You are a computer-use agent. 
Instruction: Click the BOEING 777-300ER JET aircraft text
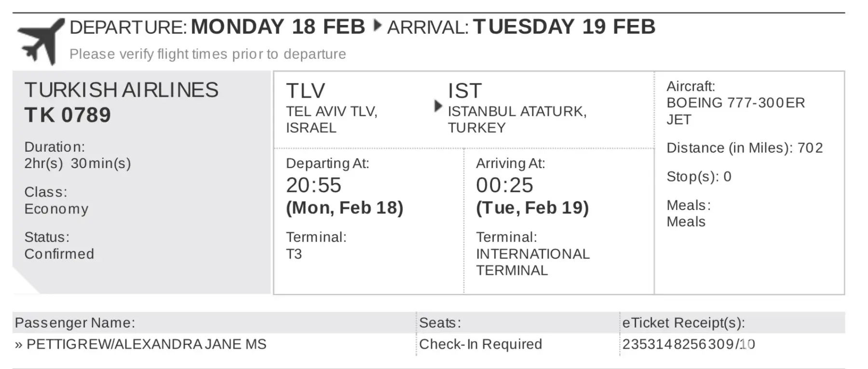coord(735,111)
